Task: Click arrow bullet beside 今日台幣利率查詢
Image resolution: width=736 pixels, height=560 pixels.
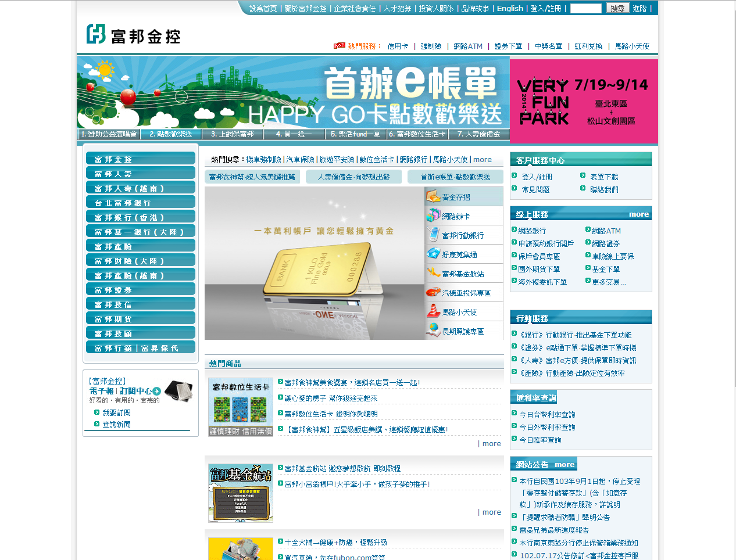Action: [515, 413]
